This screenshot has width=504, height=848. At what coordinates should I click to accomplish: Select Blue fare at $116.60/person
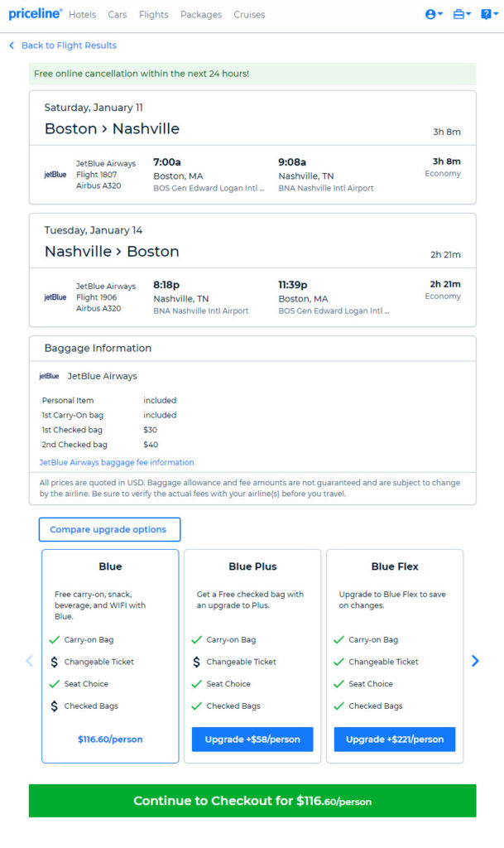[x=110, y=740]
